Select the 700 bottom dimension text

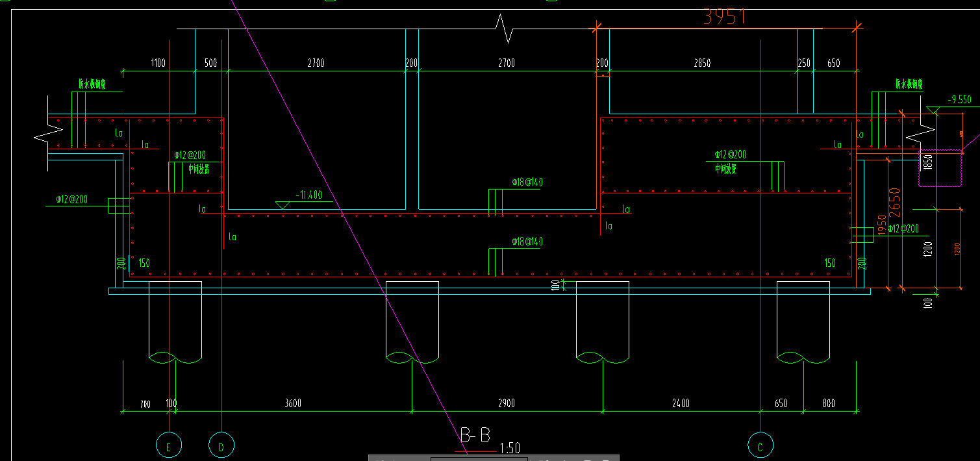pyautogui.click(x=145, y=404)
